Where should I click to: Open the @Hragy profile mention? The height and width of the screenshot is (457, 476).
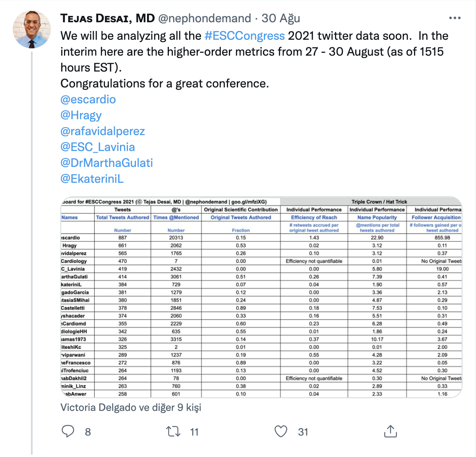(x=81, y=115)
